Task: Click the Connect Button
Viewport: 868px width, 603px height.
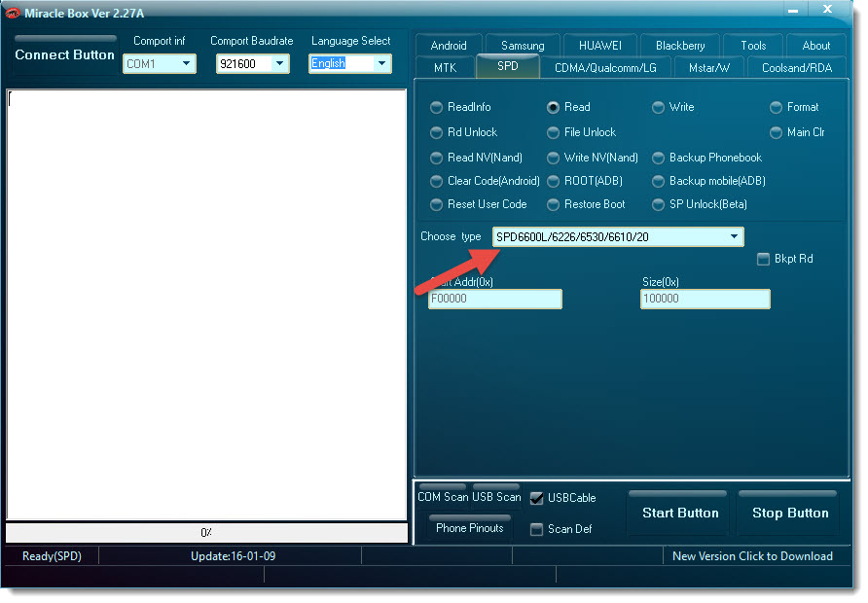Action: coord(65,54)
